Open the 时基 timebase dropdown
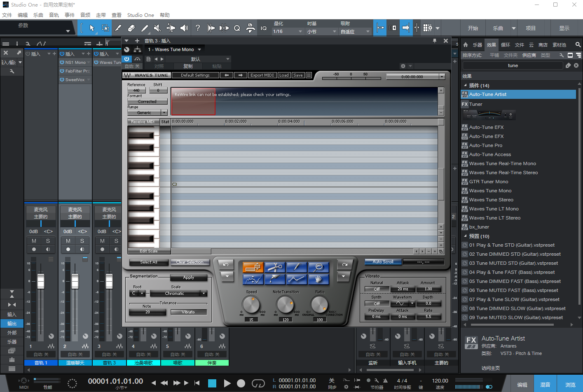 [x=322, y=31]
